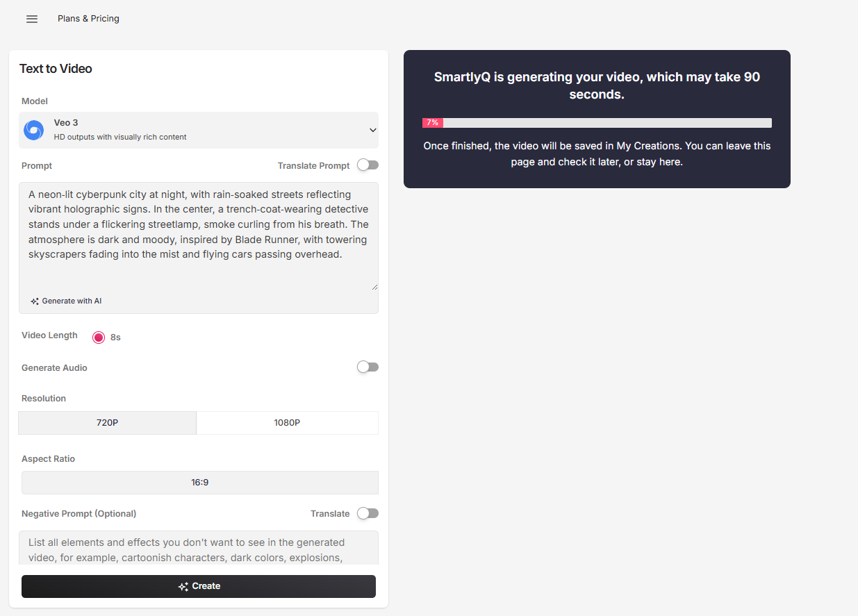
Task: Open the hamburger menu icon
Action: point(32,19)
